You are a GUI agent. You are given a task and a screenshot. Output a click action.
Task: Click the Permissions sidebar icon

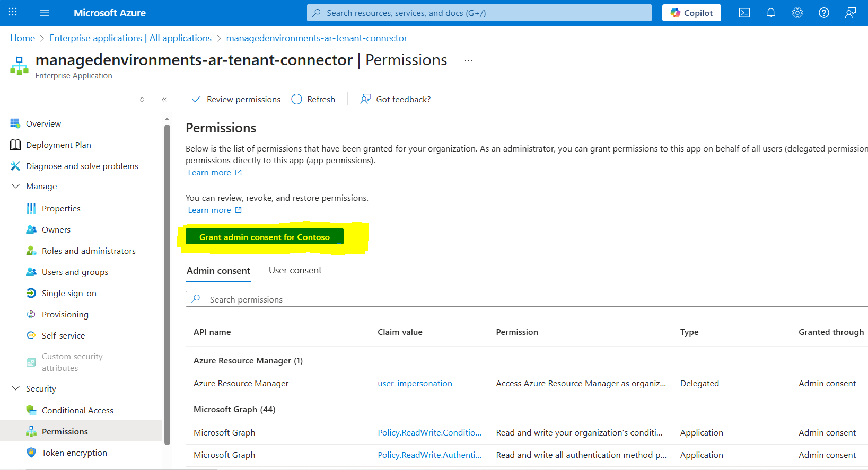tap(31, 431)
